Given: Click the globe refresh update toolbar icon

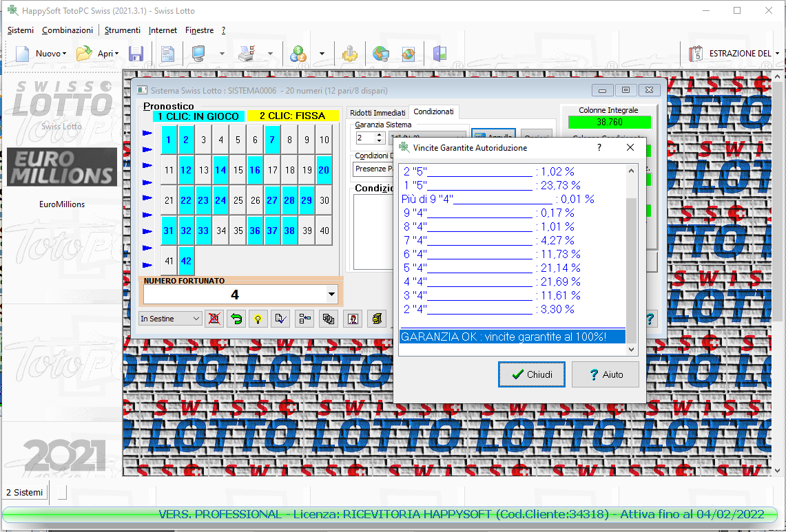Looking at the screenshot, I should [408, 54].
